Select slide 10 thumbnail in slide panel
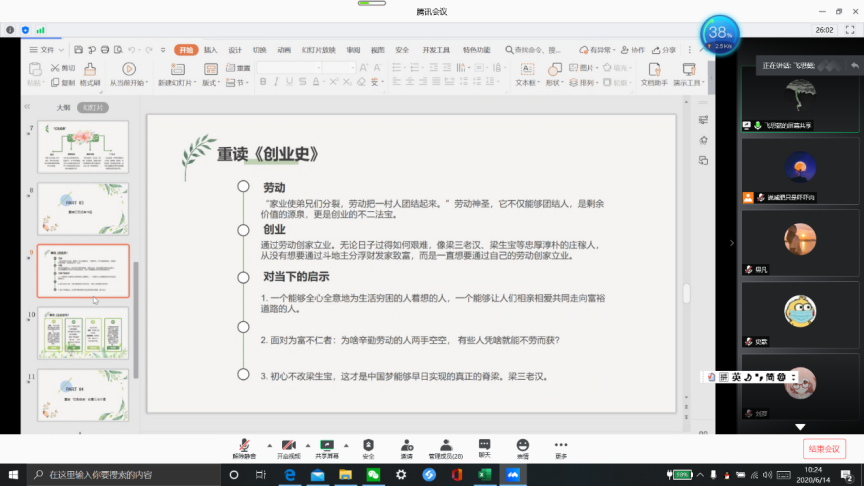This screenshot has height=486, width=864. [x=83, y=333]
